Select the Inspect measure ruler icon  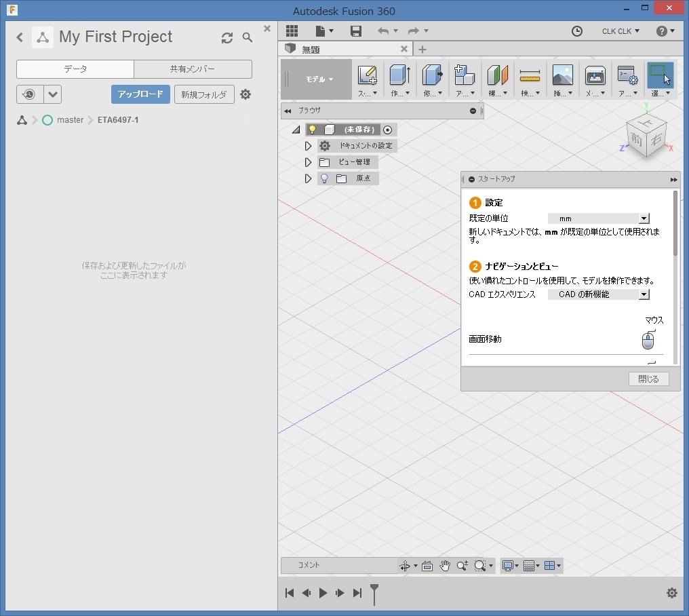tap(530, 76)
